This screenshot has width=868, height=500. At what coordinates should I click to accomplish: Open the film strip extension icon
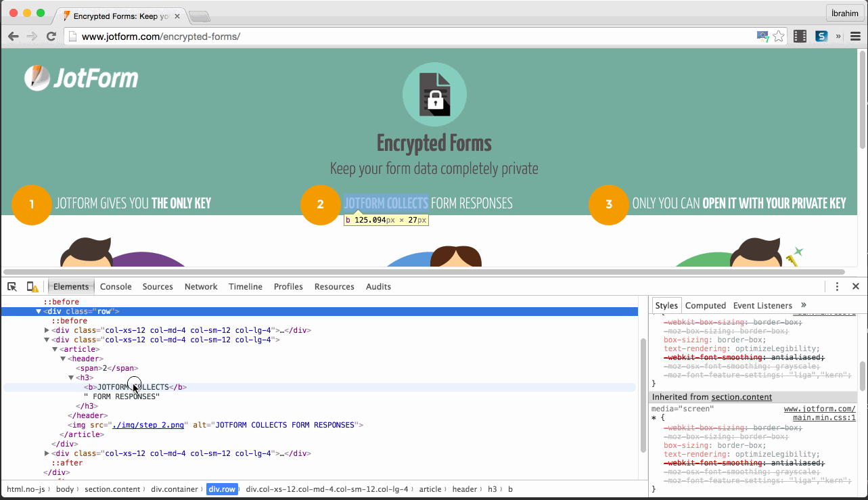(800, 37)
